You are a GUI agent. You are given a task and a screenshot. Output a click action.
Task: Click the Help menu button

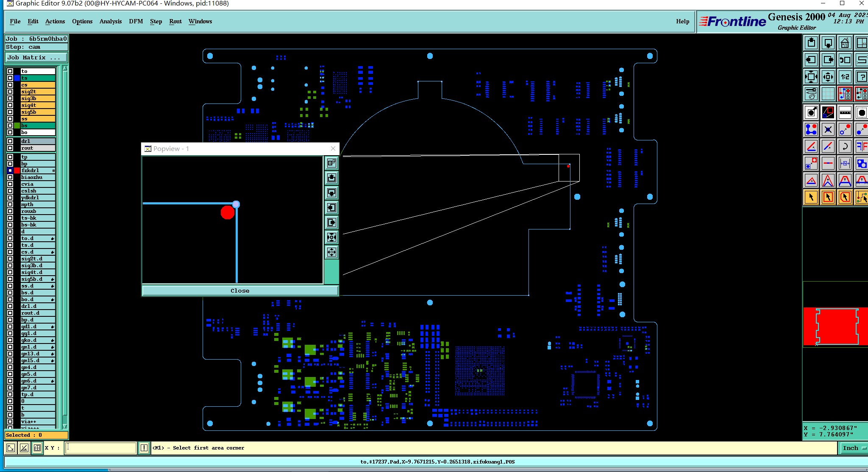click(682, 21)
